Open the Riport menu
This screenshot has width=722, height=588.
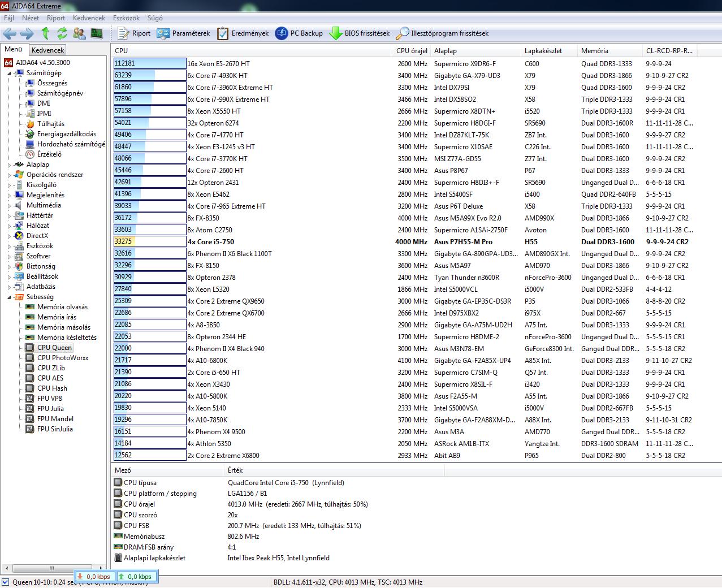(x=56, y=18)
